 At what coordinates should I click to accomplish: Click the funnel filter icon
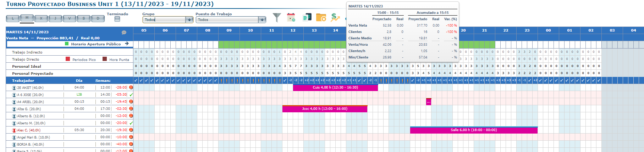277,17
